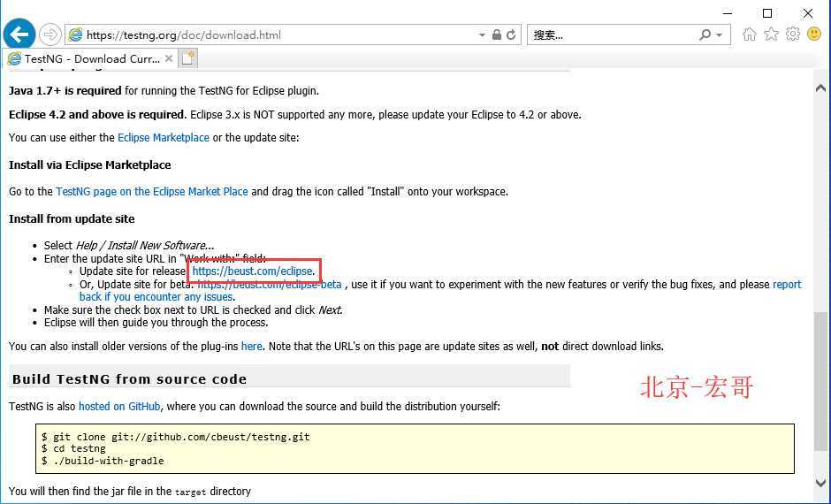
Task: Open Favorites via the star icon
Action: coord(771,34)
